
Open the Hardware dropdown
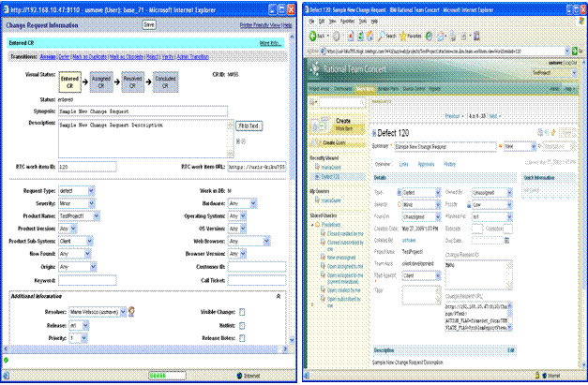tap(243, 203)
